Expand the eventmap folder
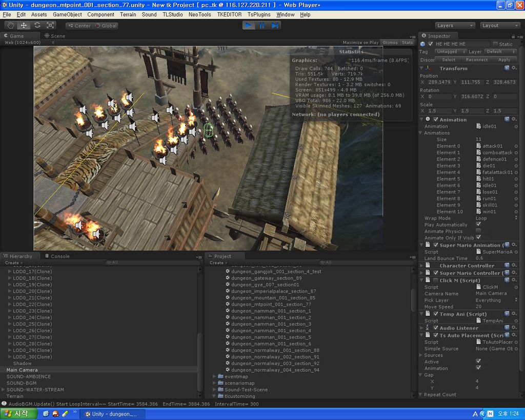The image size is (525, 420). [214, 376]
